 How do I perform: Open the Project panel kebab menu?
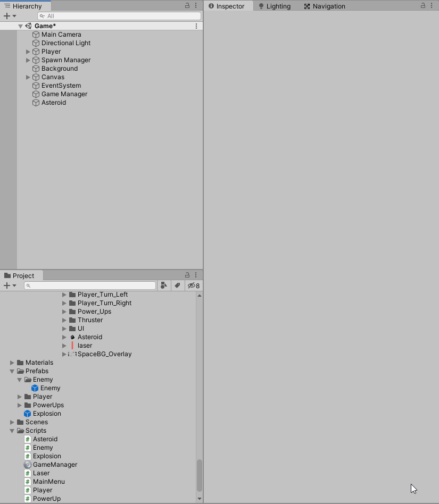(196, 275)
